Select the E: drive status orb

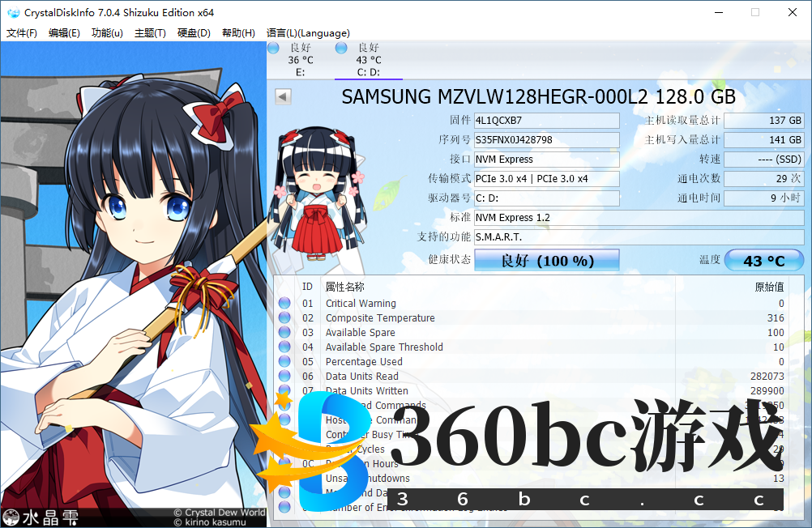pos(273,49)
